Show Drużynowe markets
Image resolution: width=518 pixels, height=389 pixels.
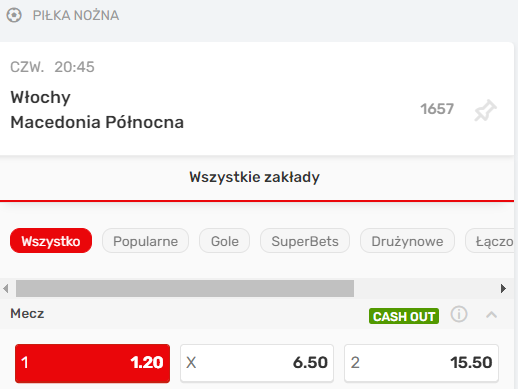pyautogui.click(x=407, y=241)
